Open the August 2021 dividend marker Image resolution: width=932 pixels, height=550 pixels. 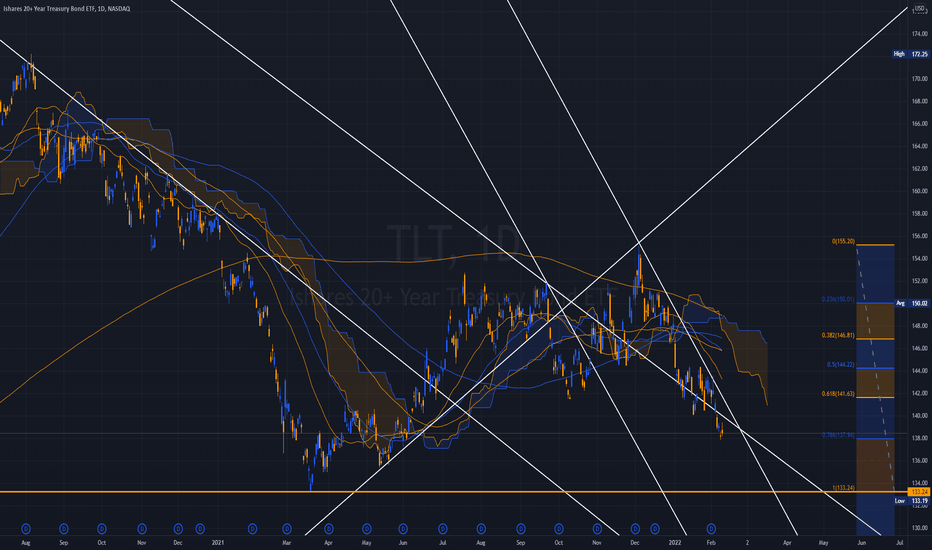481,528
